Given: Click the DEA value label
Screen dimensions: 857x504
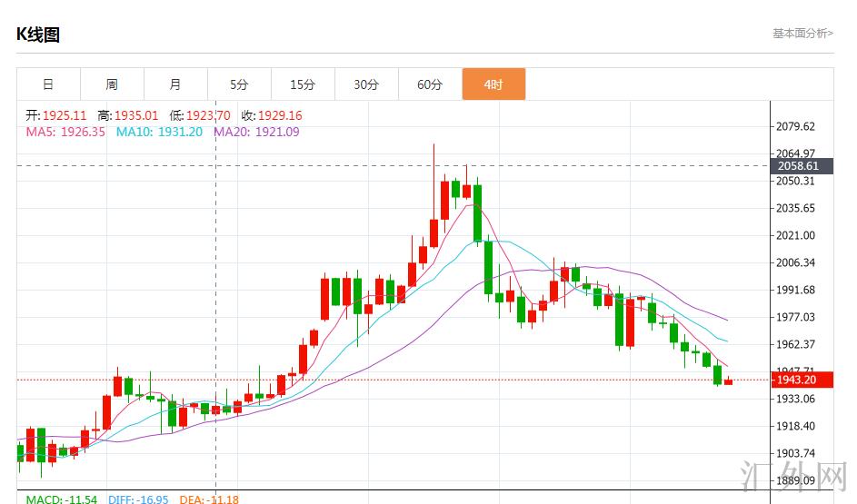Looking at the screenshot, I should click(209, 499).
